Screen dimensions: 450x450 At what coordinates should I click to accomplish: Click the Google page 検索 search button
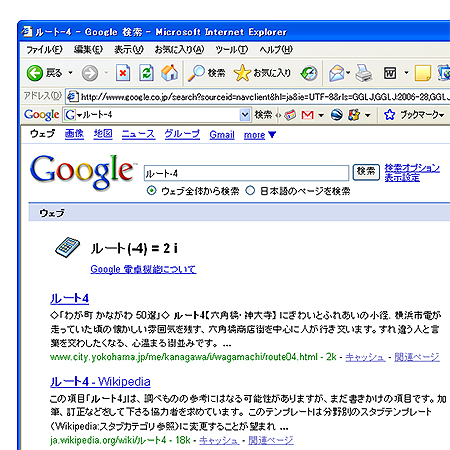(x=366, y=172)
